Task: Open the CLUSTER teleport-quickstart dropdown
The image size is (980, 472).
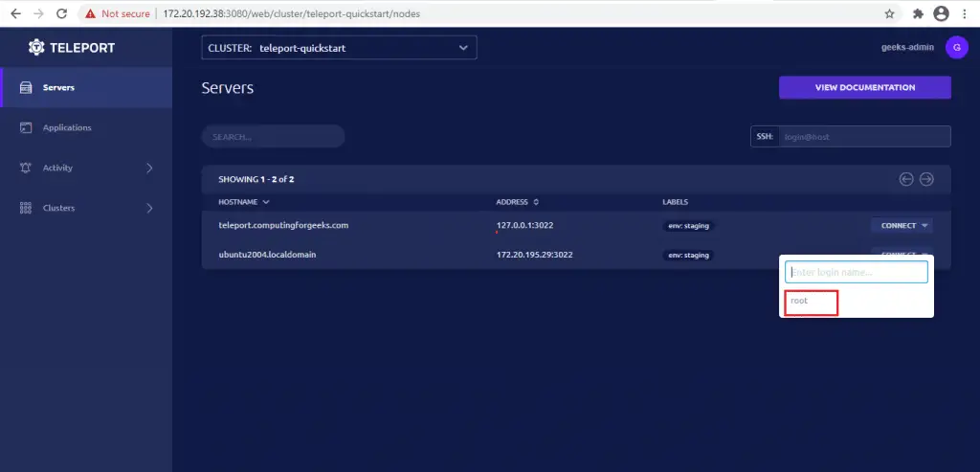Action: 339,48
